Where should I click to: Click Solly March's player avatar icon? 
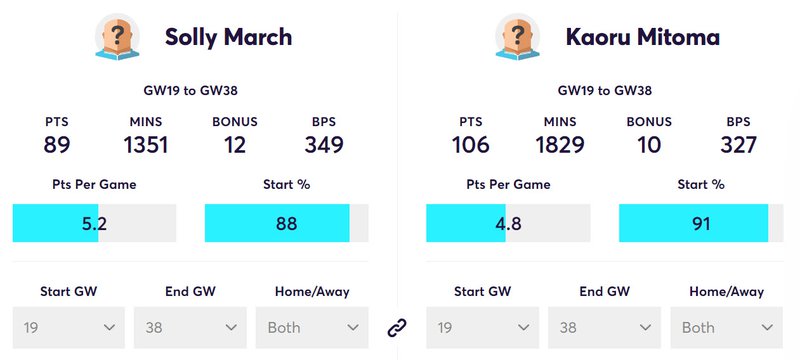[x=117, y=37]
